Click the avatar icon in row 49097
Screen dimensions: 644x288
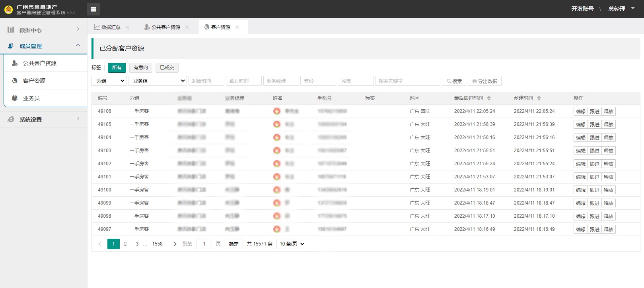pos(277,229)
